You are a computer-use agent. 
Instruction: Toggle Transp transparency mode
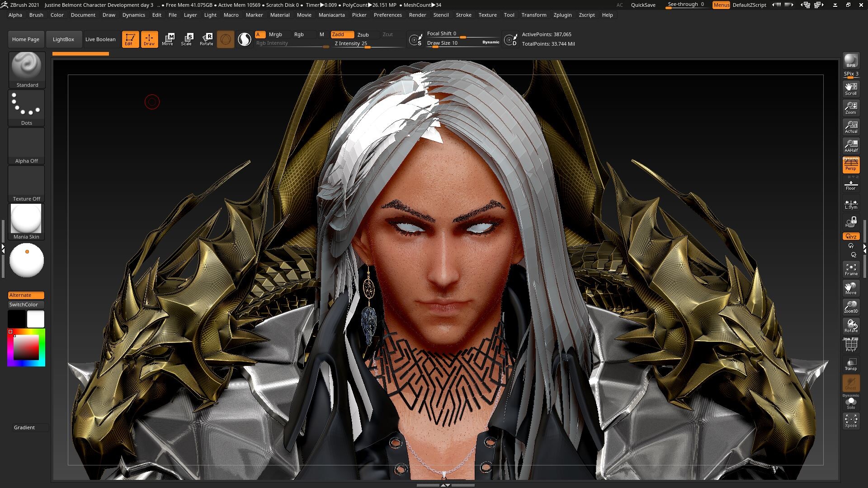point(851,364)
